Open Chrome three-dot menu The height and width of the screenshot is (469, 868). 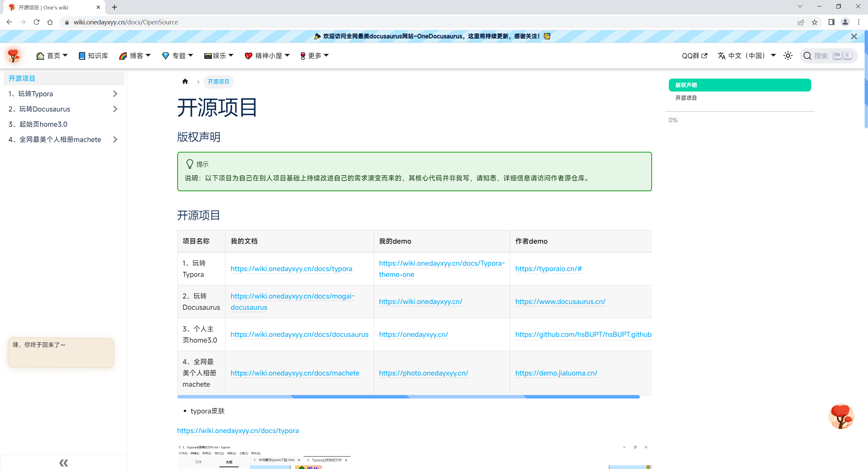click(859, 22)
